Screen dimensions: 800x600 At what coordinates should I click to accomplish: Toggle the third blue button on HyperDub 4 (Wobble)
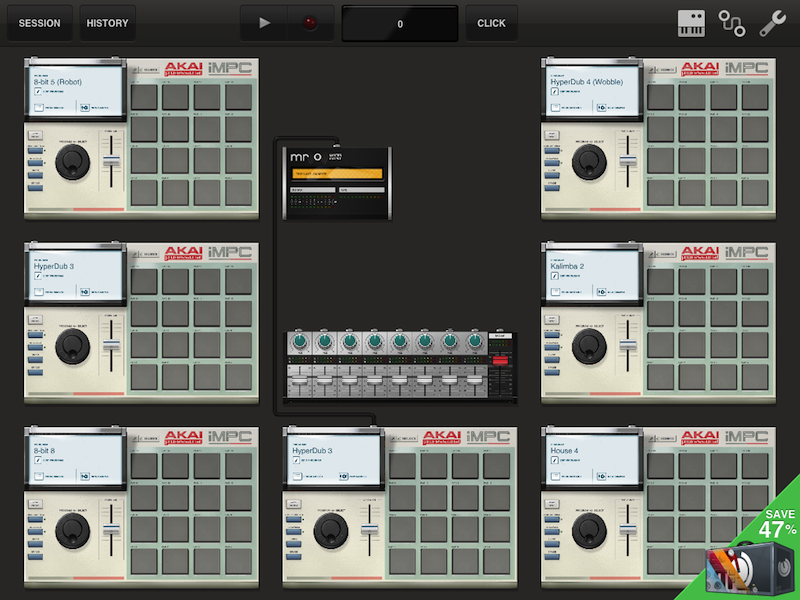[552, 176]
